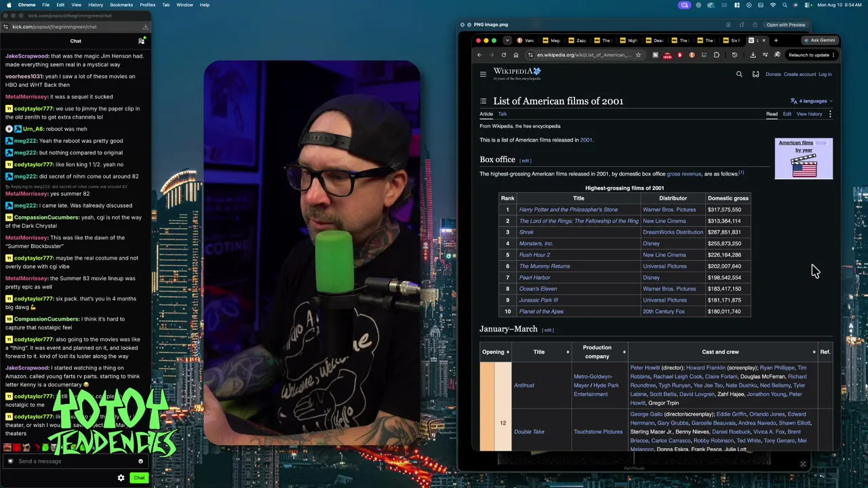Screen dimensions: 868x488
Task: Open Harry Potter and the Philosopher's Stone link
Action: click(x=568, y=209)
